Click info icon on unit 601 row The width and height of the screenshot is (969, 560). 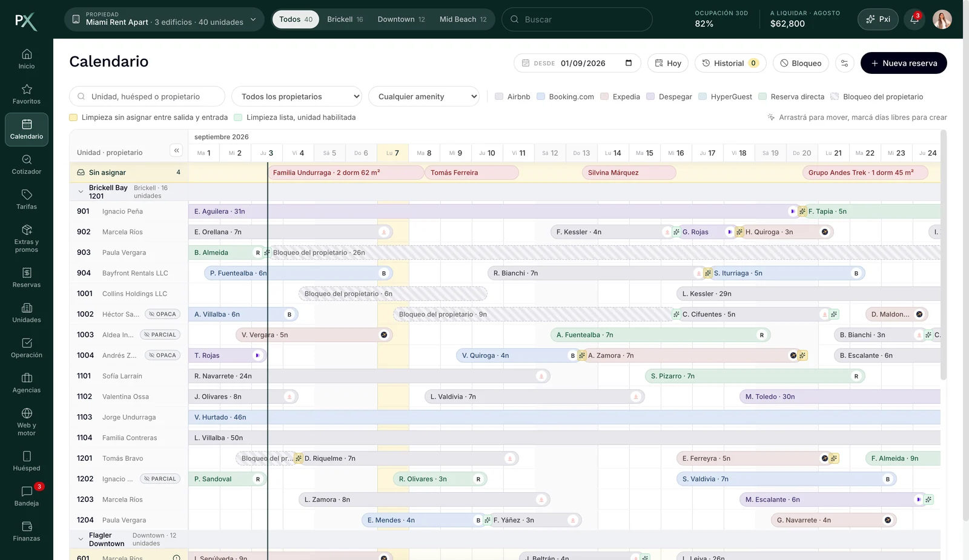(177, 558)
